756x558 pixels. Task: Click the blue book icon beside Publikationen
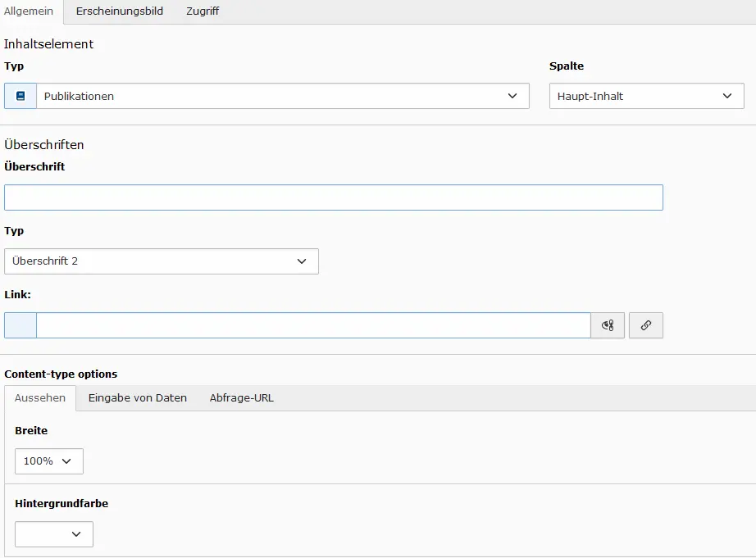click(20, 96)
